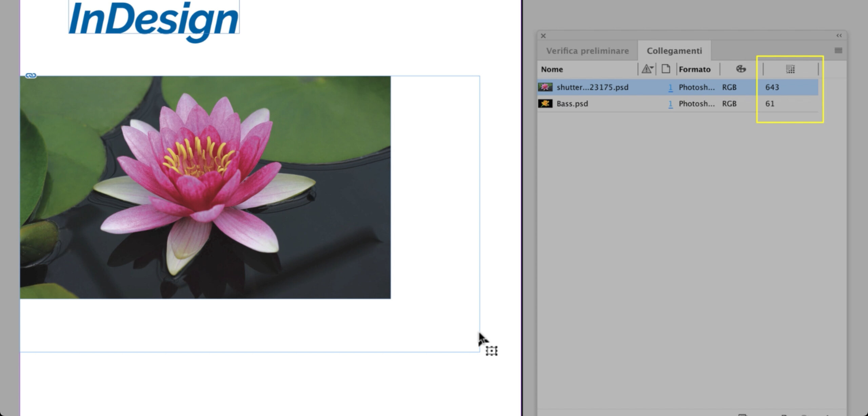Click the Bass.psd thumbnail
Screen dimensions: 868x416
click(x=545, y=103)
